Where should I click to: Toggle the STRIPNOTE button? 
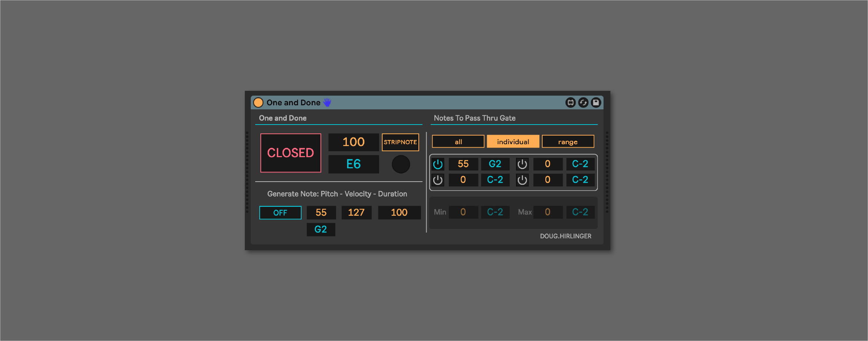point(400,142)
